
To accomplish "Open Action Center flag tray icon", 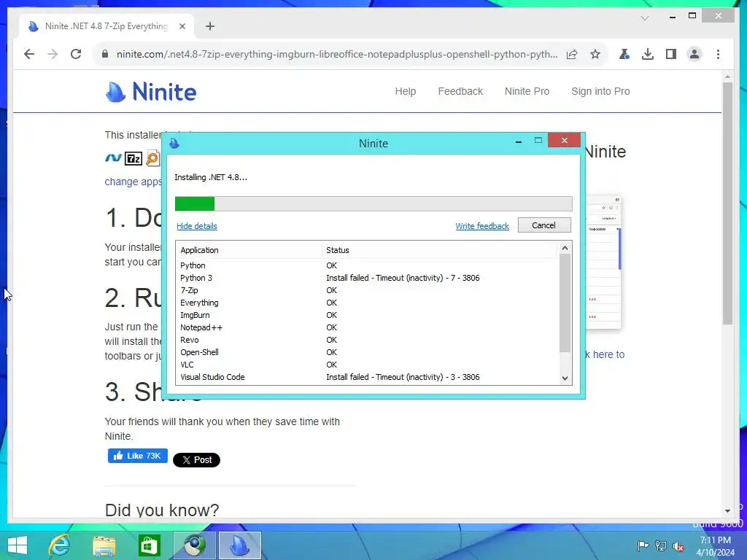I will [643, 545].
